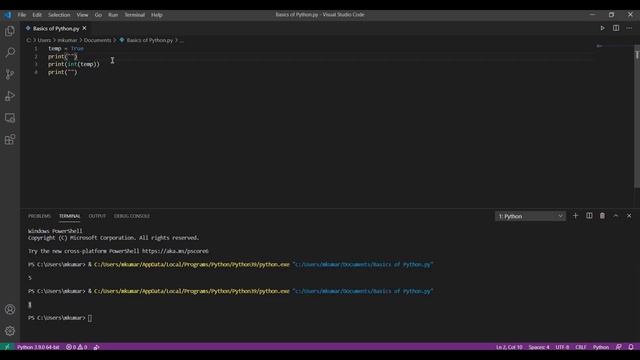Click the feedback icon in status bar
The height and width of the screenshot is (360, 640).
tap(619, 347)
